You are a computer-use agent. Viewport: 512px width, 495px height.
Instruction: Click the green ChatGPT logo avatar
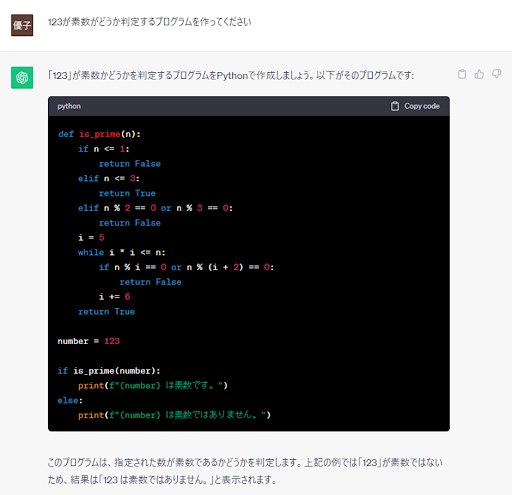pos(22,78)
